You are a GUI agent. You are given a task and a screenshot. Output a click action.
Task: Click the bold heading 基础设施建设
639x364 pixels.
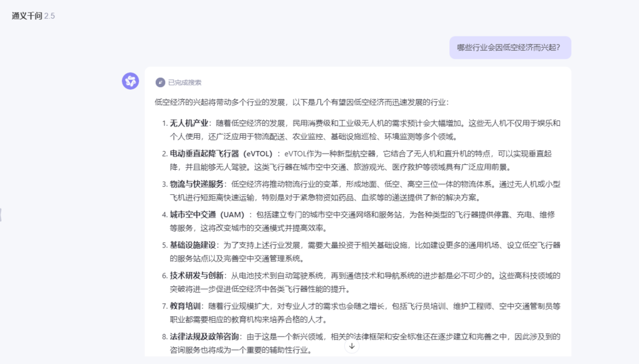192,245
